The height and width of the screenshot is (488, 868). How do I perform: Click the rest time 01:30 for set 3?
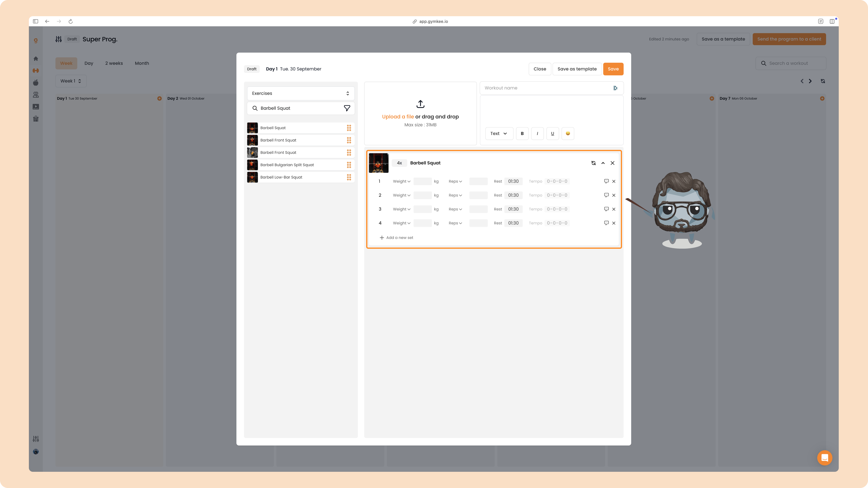(513, 209)
